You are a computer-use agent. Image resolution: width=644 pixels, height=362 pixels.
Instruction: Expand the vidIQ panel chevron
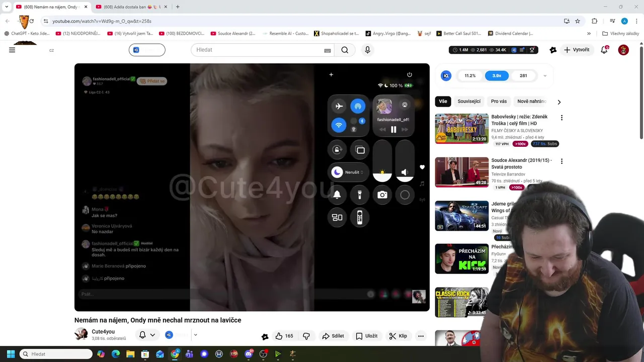tap(545, 76)
